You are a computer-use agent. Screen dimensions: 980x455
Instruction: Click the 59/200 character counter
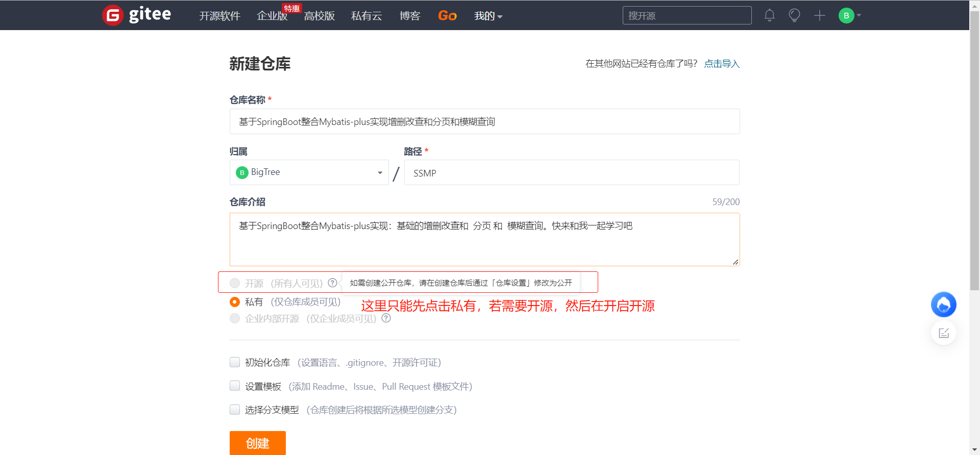[x=726, y=202]
